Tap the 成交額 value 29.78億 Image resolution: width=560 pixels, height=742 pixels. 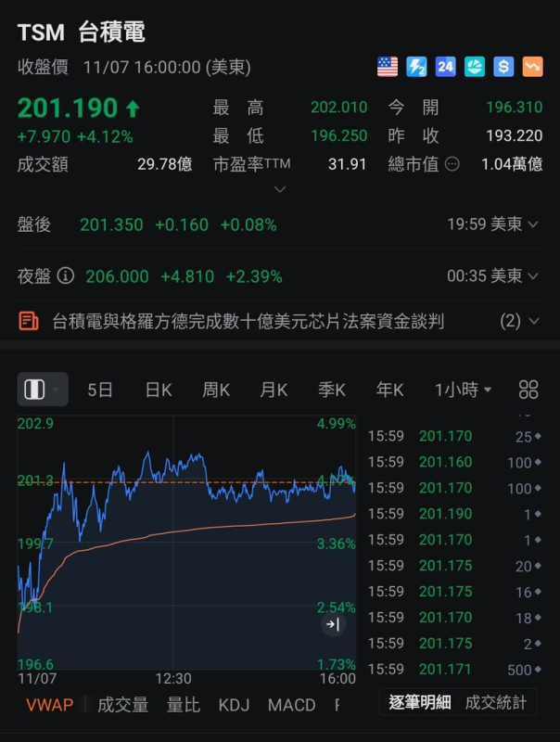click(165, 164)
